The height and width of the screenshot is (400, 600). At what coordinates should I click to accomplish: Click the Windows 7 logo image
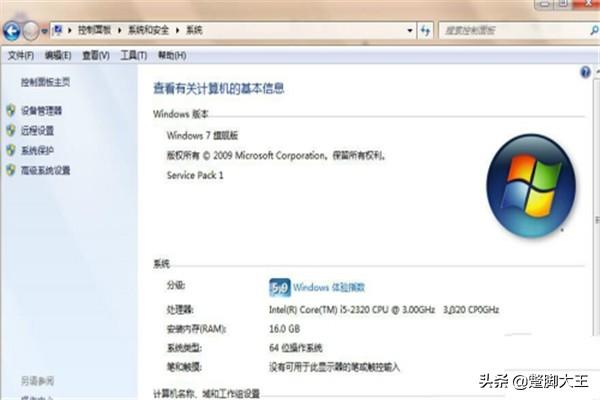(x=531, y=186)
